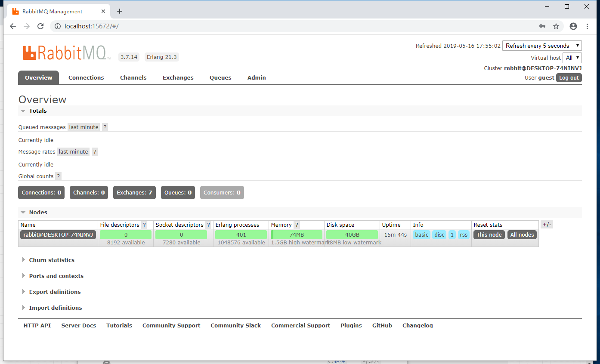
Task: Open help for Socket descriptors column
Action: [208, 225]
